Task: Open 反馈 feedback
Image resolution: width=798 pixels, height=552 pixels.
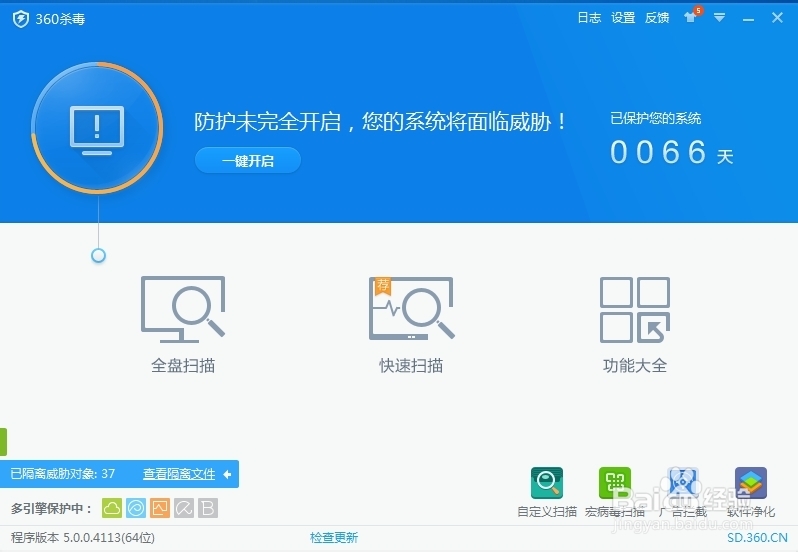Action: click(657, 18)
